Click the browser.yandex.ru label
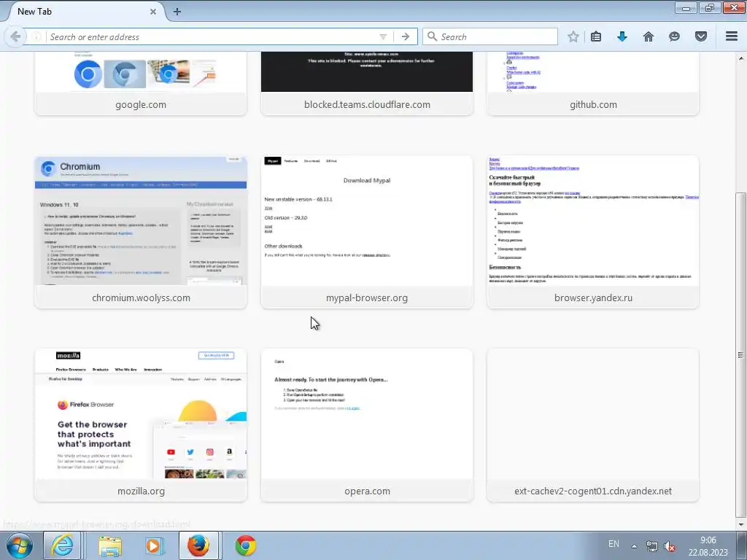The width and height of the screenshot is (747, 560). [593, 297]
